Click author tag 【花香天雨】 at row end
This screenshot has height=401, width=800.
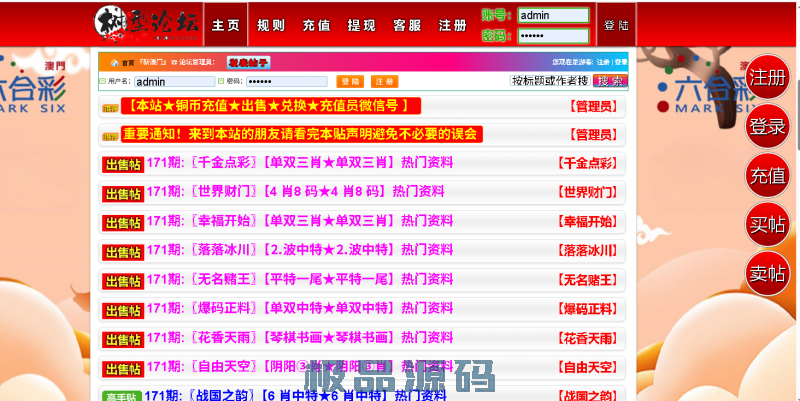(x=587, y=338)
